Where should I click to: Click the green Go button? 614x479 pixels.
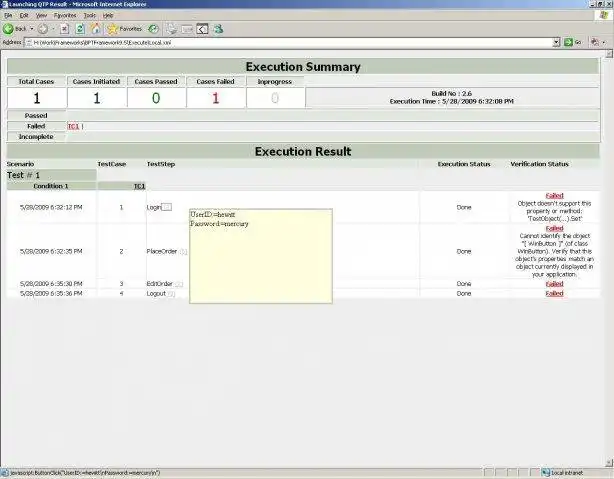572,42
